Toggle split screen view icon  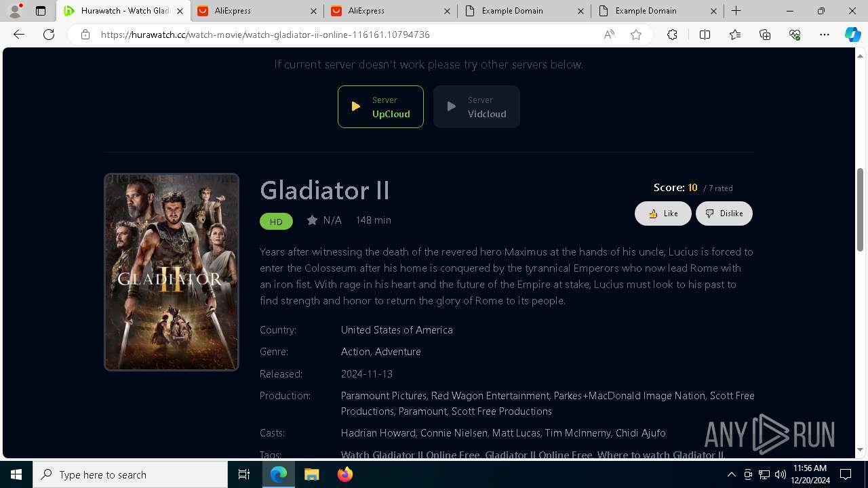point(705,35)
